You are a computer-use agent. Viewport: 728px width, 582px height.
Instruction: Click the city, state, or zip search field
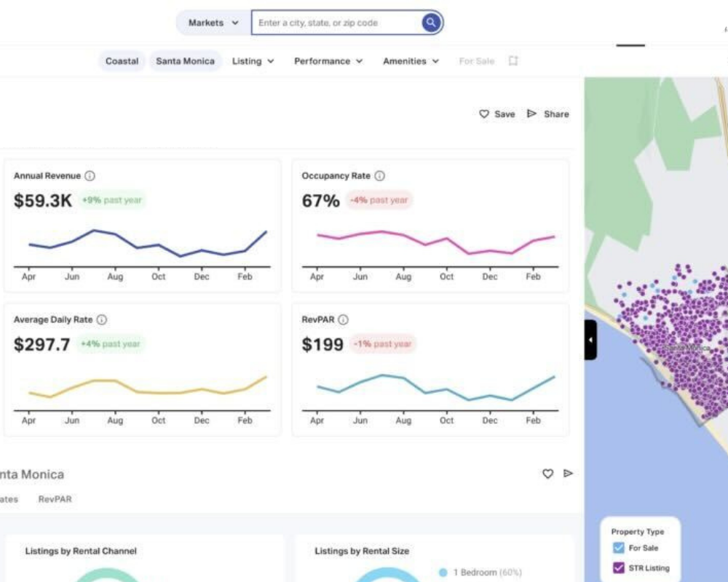335,23
